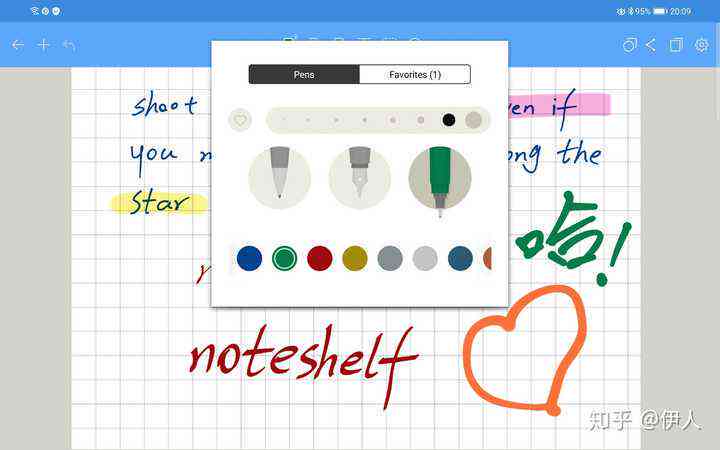Tap the Wi-Fi status icon

pos(34,11)
